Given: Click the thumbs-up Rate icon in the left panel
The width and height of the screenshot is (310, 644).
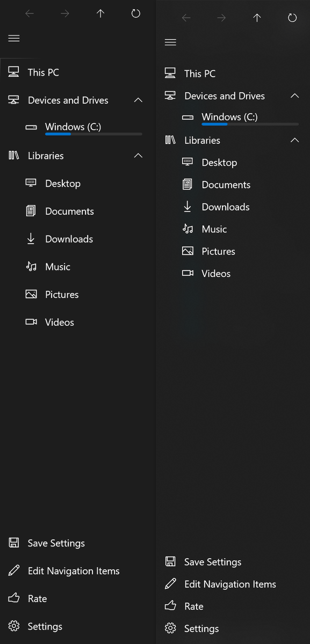Looking at the screenshot, I should click(14, 598).
